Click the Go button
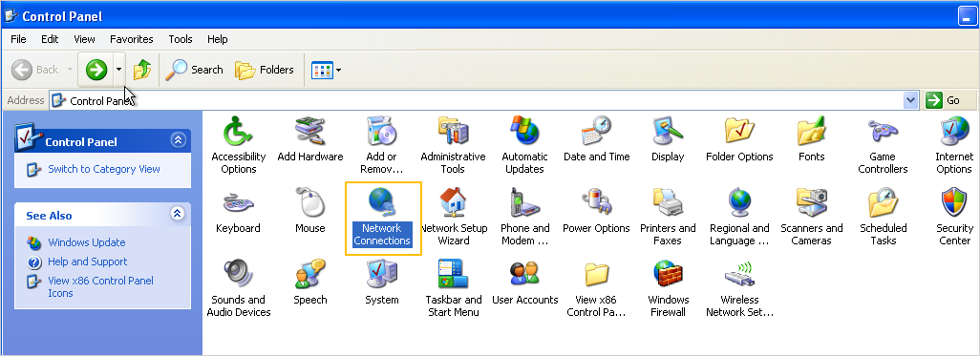980x356 pixels. (x=945, y=100)
